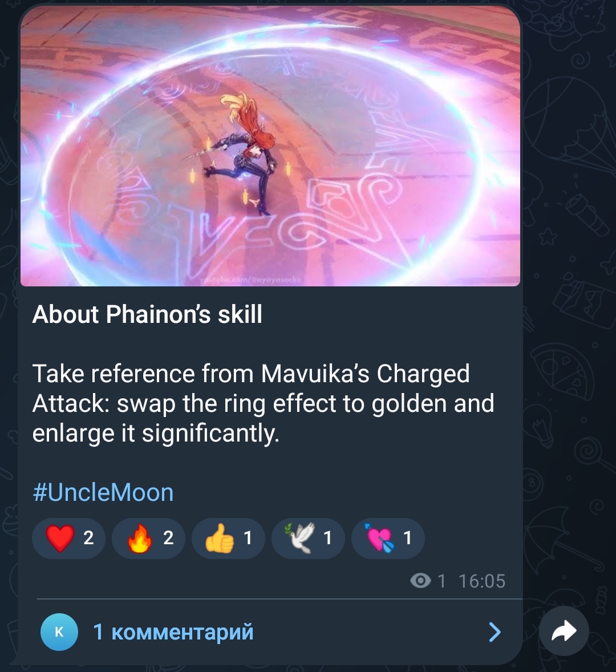Toggle the red heart reaction

point(69,539)
